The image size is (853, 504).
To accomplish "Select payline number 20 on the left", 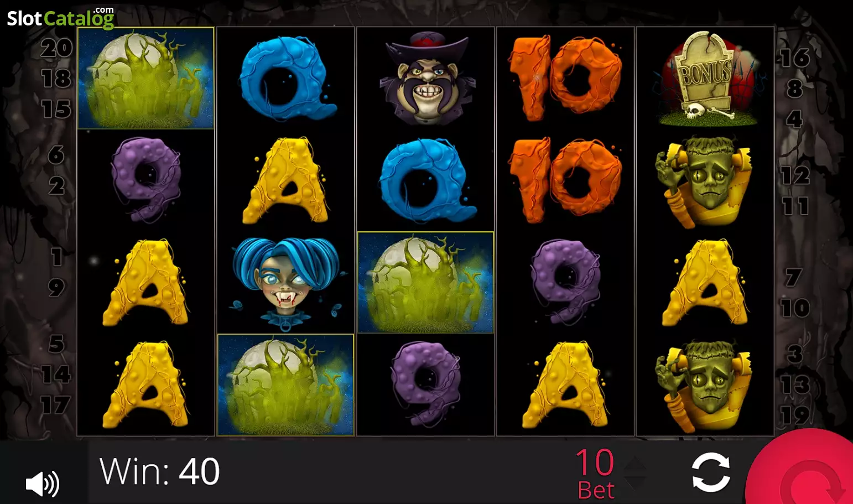I will (56, 48).
